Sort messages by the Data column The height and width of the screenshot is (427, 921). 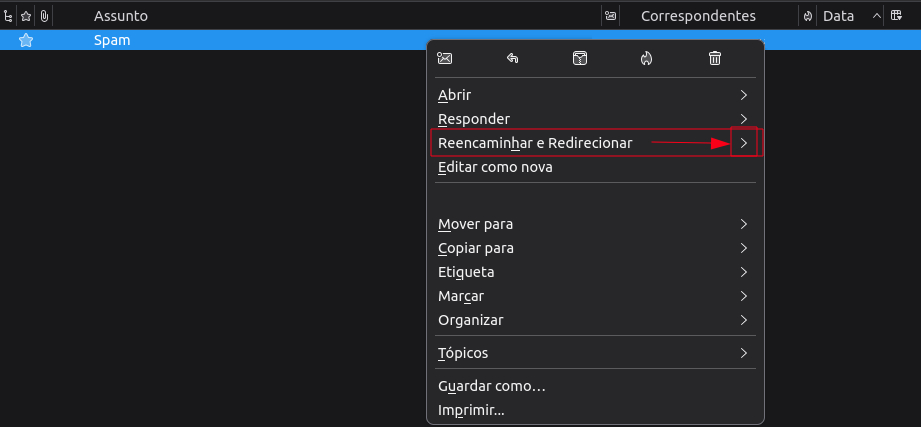pos(838,16)
